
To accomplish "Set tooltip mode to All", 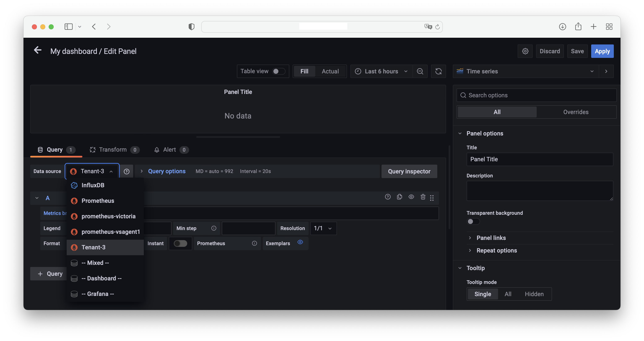I will point(508,294).
